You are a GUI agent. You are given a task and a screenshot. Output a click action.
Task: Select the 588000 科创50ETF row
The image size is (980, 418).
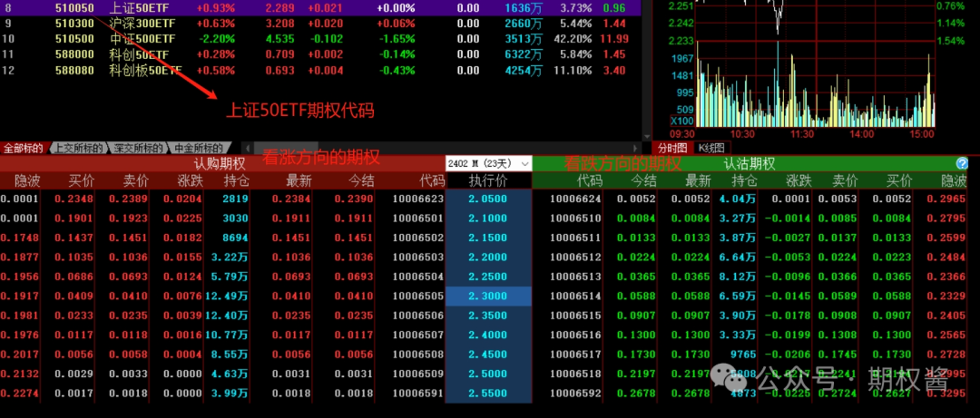320,54
